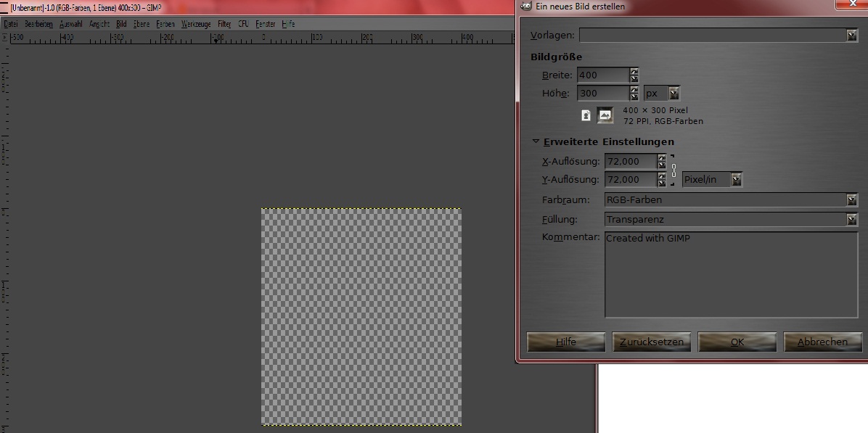868x433 pixels.
Task: Select portrait orientation icon
Action: [586, 115]
